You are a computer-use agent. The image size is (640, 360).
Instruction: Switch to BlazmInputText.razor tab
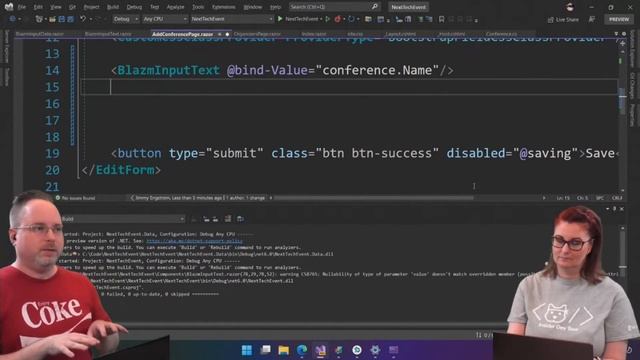[x=108, y=34]
